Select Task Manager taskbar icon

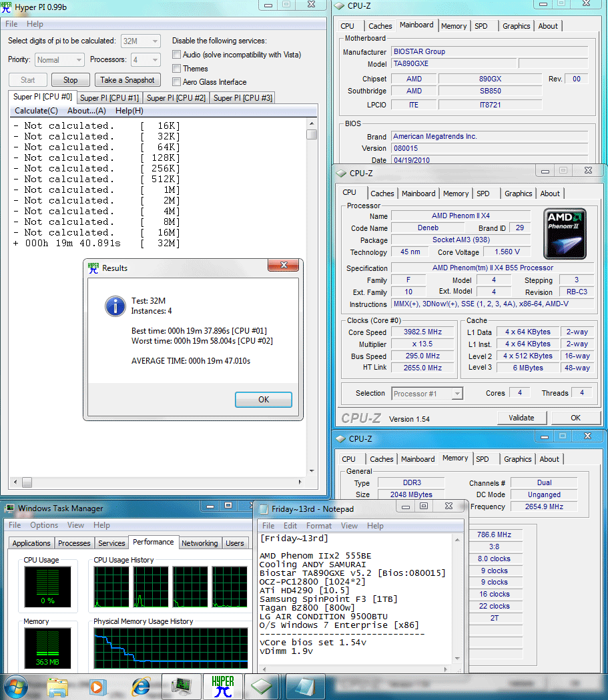[182, 687]
